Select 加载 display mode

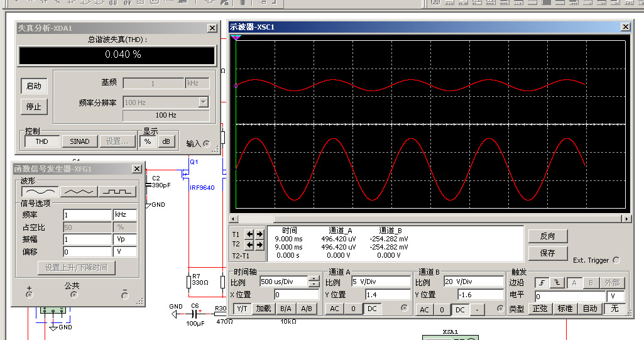coord(263,309)
